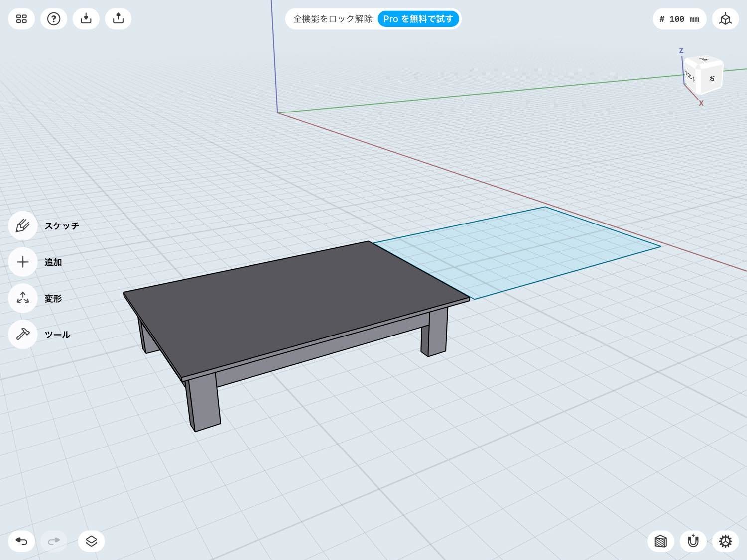
Task: Click the スケッチ label
Action: point(62,226)
